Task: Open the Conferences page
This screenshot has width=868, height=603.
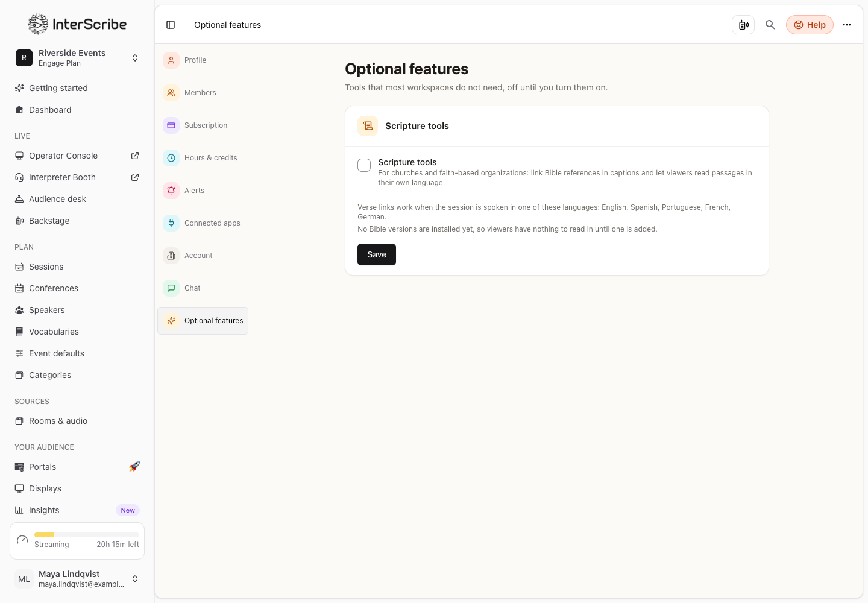Action: click(x=77, y=288)
